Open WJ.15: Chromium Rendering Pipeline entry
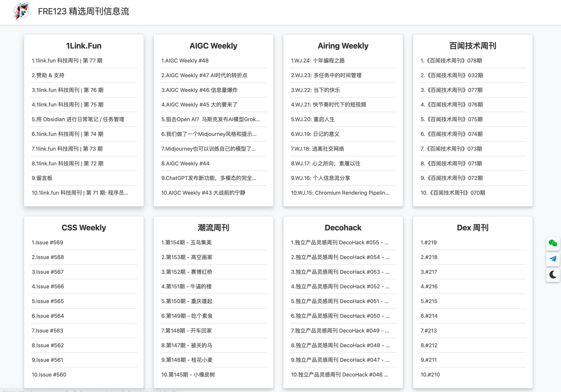Viewport: 561px width, 392px height. 340,193
